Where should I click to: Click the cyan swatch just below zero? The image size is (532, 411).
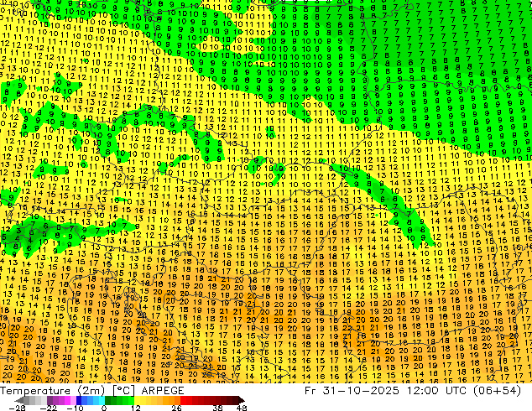pyautogui.click(x=102, y=400)
